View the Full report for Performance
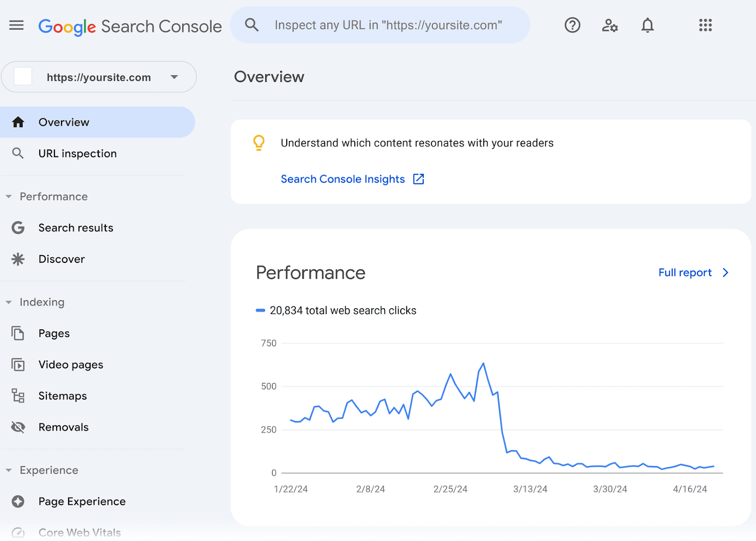The height and width of the screenshot is (541, 756). coord(685,272)
